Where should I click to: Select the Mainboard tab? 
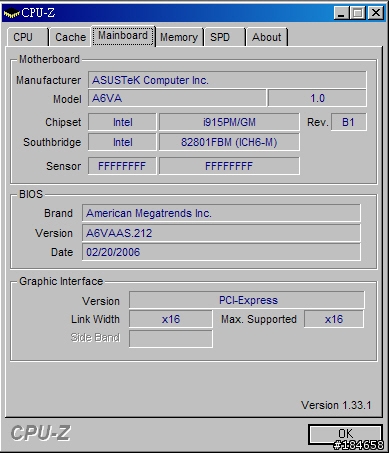point(123,36)
